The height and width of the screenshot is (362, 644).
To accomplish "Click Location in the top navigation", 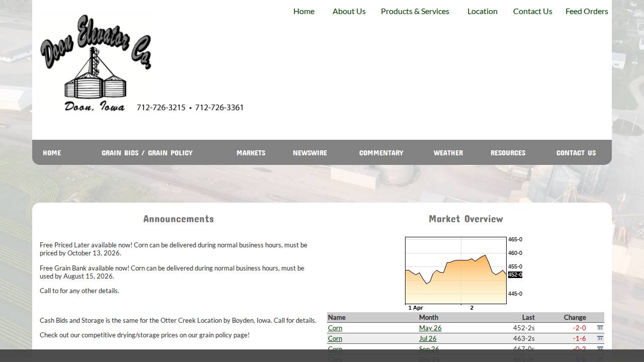I will (x=482, y=11).
